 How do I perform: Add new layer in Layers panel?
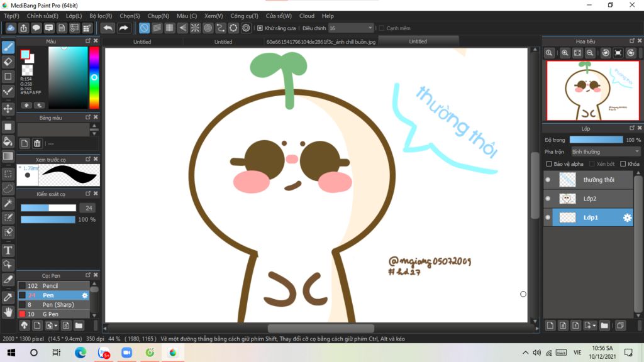550,326
